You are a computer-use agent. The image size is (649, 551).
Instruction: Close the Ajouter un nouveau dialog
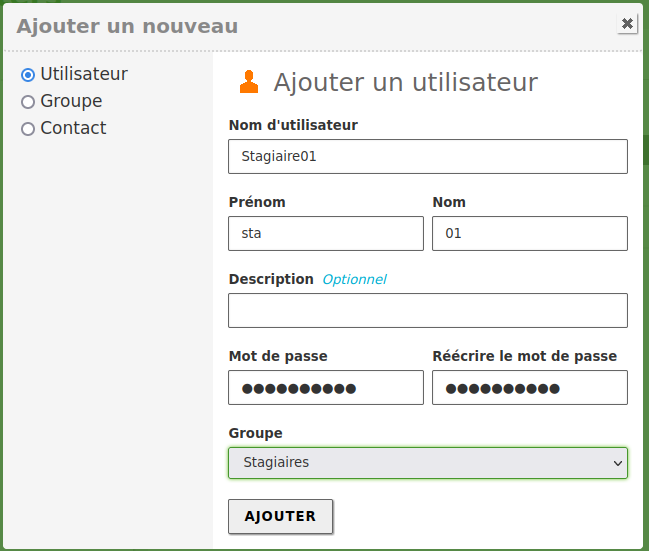(x=627, y=24)
